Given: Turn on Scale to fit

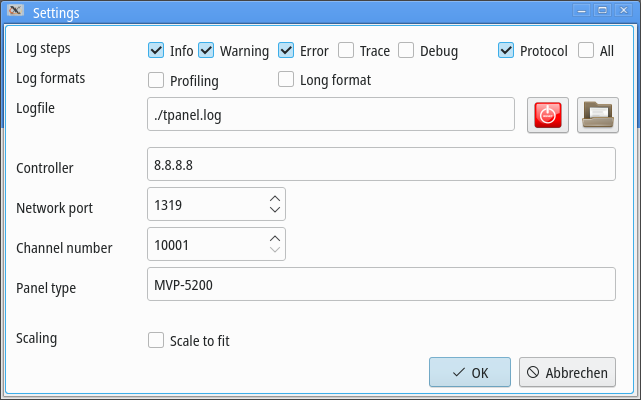Looking at the screenshot, I should pyautogui.click(x=156, y=340).
